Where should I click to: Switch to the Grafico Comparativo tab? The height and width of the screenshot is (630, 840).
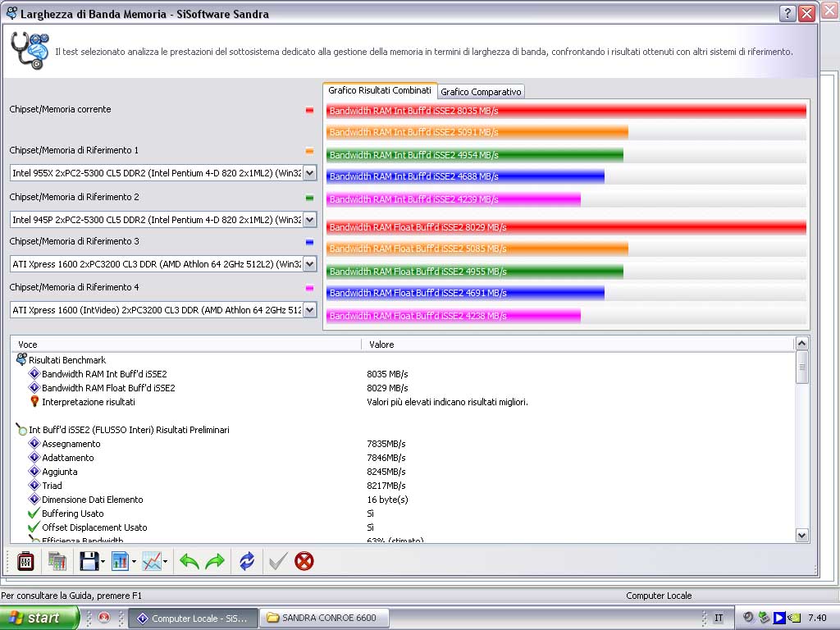[x=481, y=92]
